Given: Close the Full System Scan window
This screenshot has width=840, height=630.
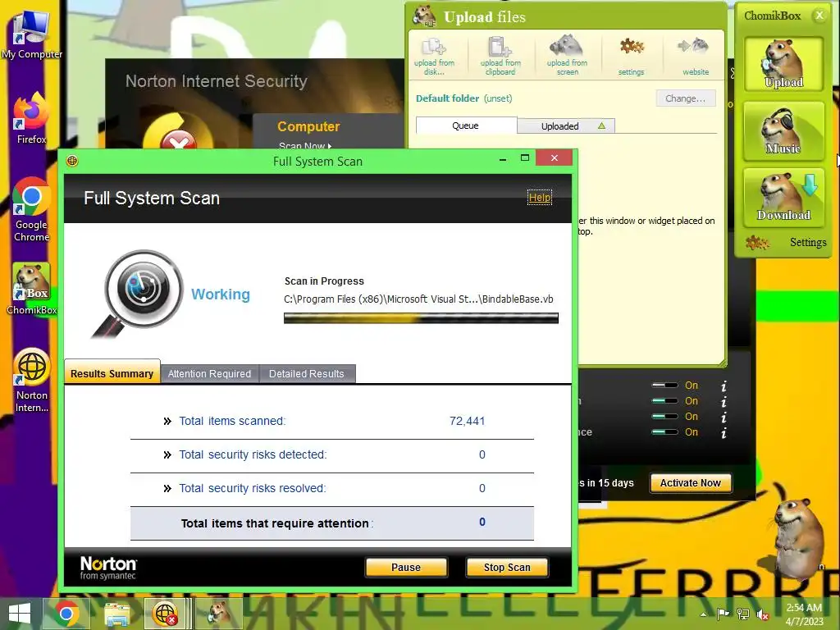Looking at the screenshot, I should click(555, 158).
